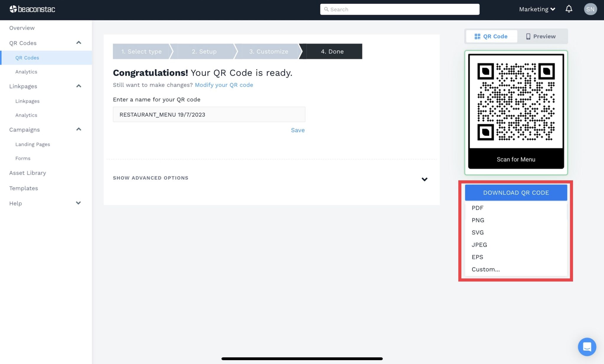Viewport: 604px width, 364px height.
Task: Click the SN profile avatar
Action: 590,9
